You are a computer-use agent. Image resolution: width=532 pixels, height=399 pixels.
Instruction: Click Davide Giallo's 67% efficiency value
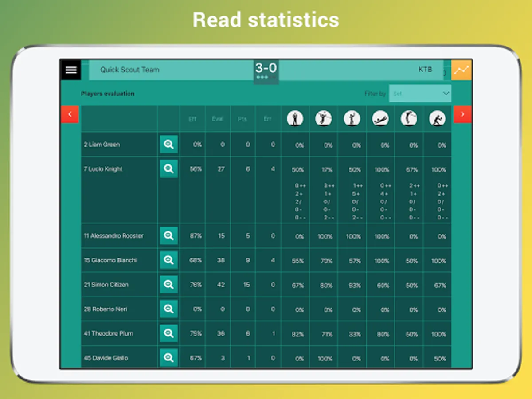[x=196, y=358]
